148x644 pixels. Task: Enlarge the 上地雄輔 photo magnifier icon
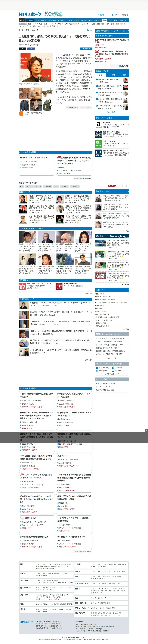click(x=52, y=81)
